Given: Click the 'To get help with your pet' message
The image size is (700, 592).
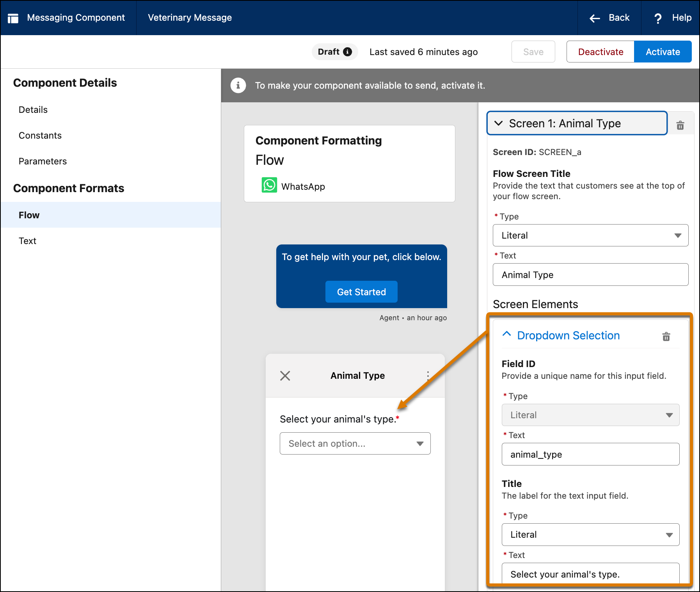Looking at the screenshot, I should [x=361, y=257].
